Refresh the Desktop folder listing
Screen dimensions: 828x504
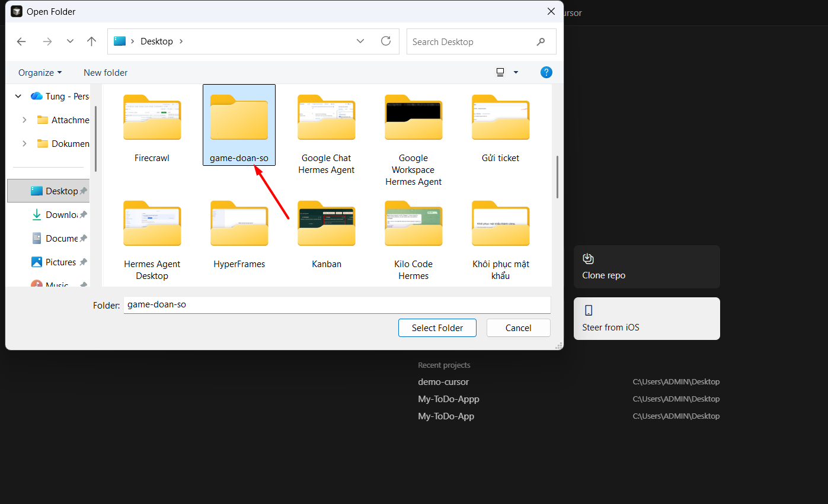point(386,41)
